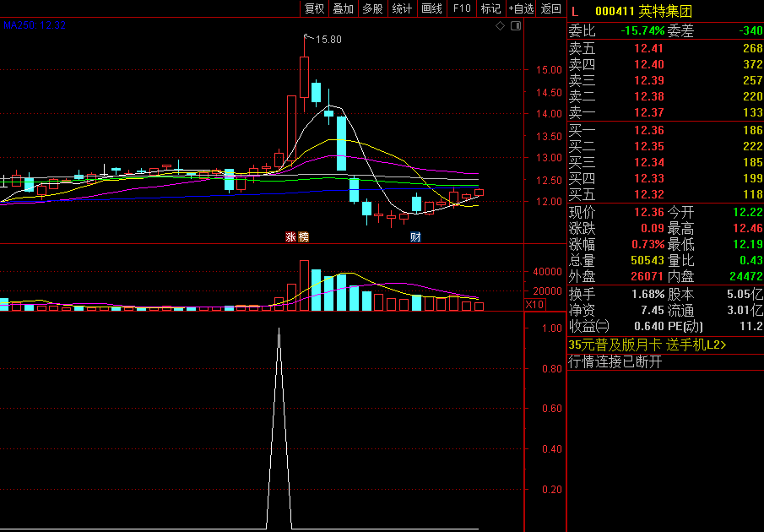Click the L level indicator
The height and width of the screenshot is (532, 764).
pyautogui.click(x=575, y=11)
